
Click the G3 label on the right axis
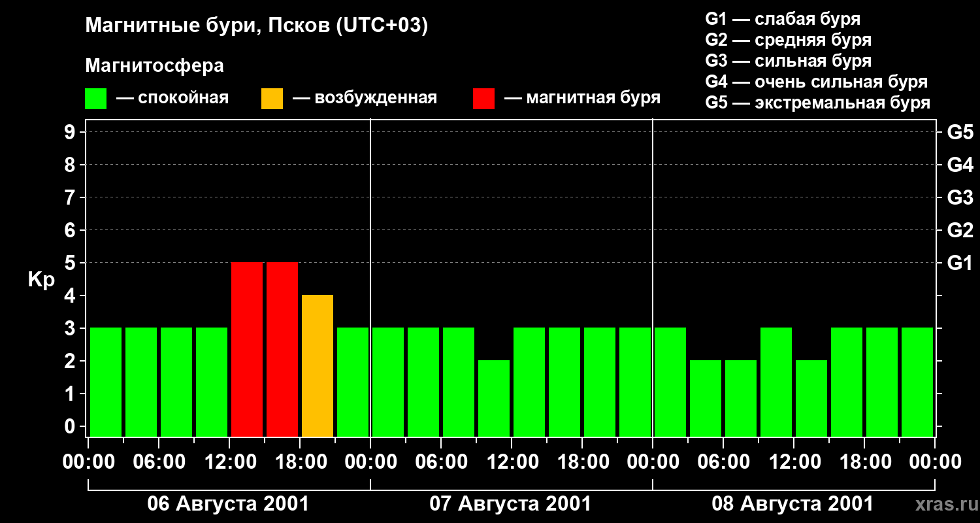[x=960, y=198]
